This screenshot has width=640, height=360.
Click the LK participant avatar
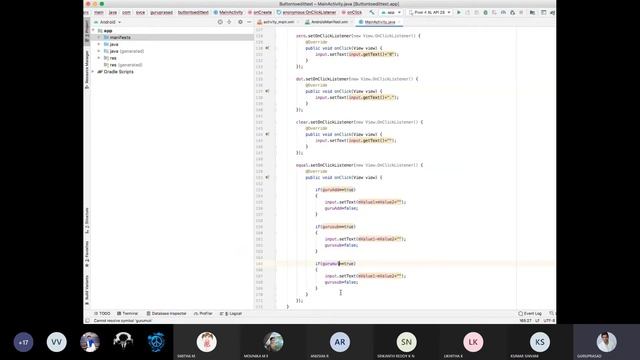click(473, 342)
